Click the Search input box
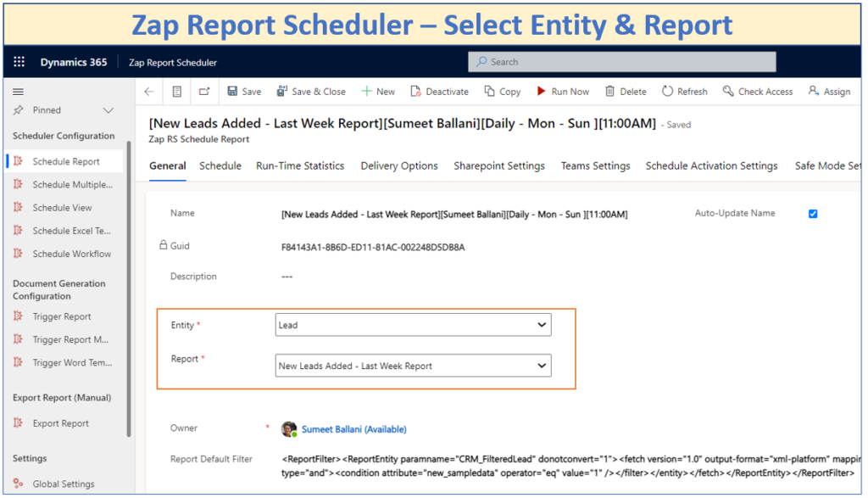This screenshot has width=868, height=498. click(x=621, y=61)
